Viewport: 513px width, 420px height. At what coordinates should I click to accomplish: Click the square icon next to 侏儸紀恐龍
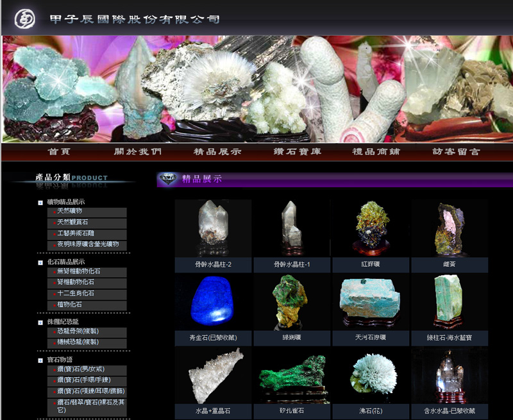[x=40, y=322]
